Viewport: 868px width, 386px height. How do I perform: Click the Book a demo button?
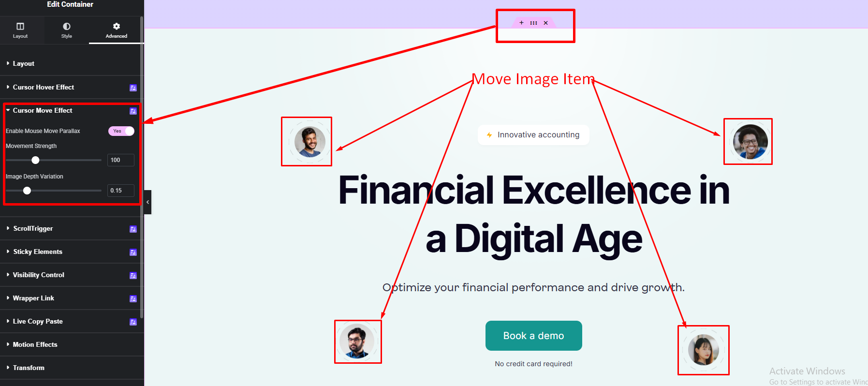click(533, 336)
